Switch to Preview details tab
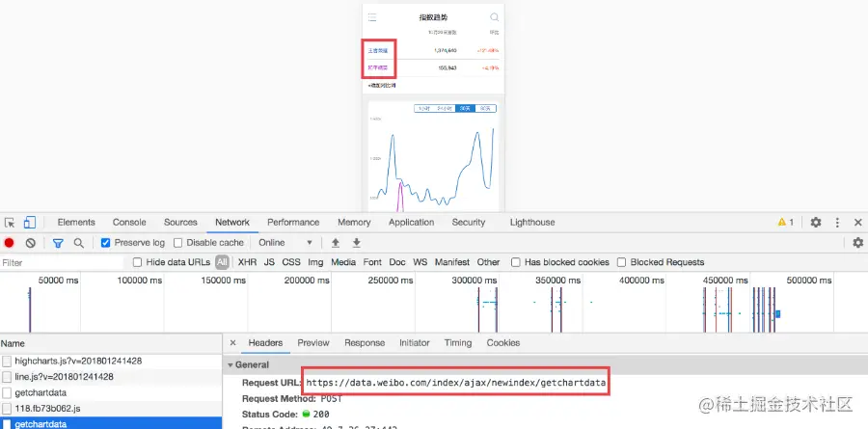The height and width of the screenshot is (429, 868). click(x=313, y=343)
